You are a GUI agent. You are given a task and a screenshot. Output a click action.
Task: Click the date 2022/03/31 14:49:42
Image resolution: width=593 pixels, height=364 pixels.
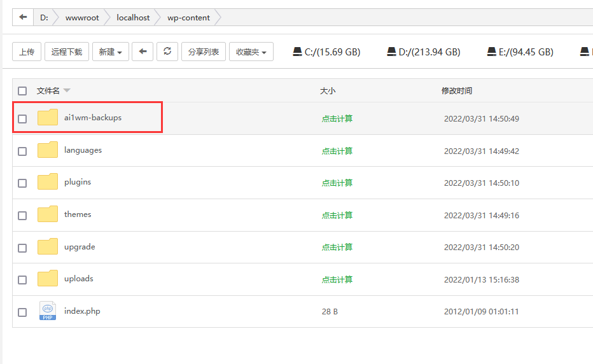tap(482, 151)
